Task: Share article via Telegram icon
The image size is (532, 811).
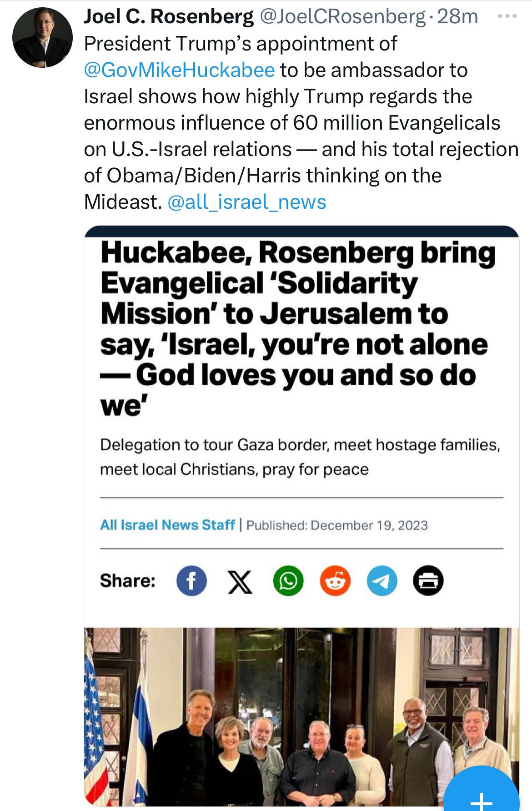Action: 382,581
